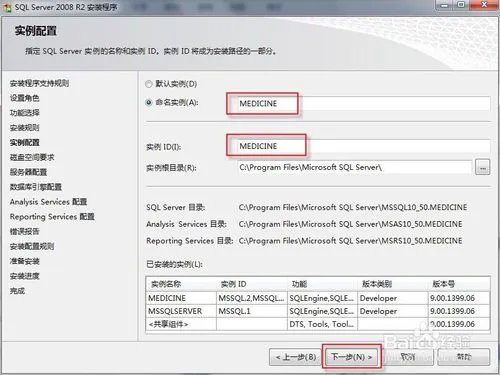Select 设置角色 step in sidebar
The height and width of the screenshot is (375, 500).
coord(24,98)
